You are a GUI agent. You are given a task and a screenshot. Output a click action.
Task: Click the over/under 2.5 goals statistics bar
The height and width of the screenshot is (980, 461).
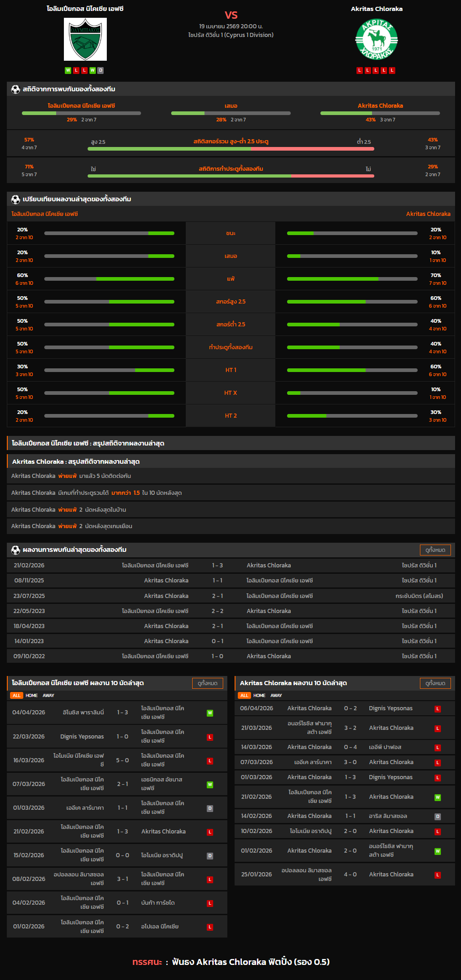(x=231, y=148)
